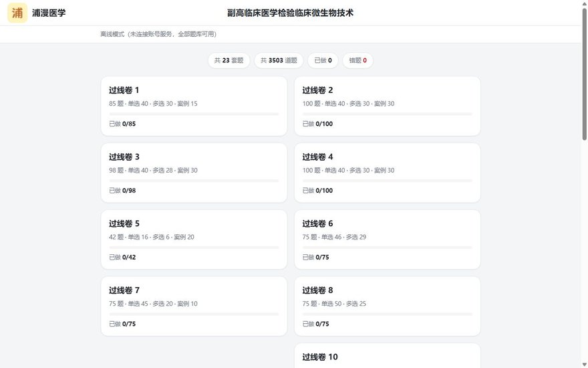Click the 共 23 套题 pill
588x368 pixels.
pos(229,60)
